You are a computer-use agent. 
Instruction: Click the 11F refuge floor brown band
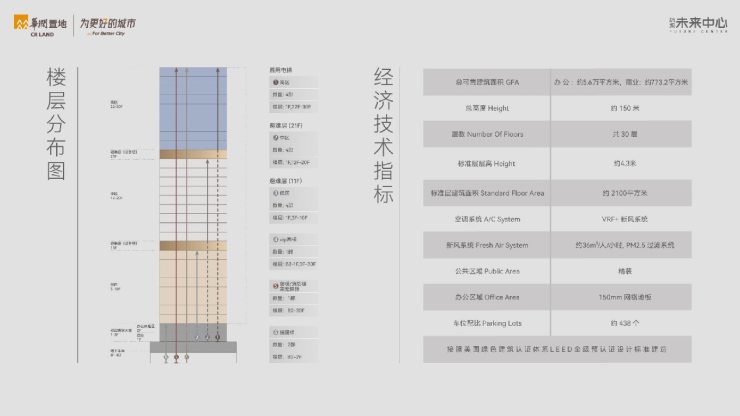(x=193, y=246)
